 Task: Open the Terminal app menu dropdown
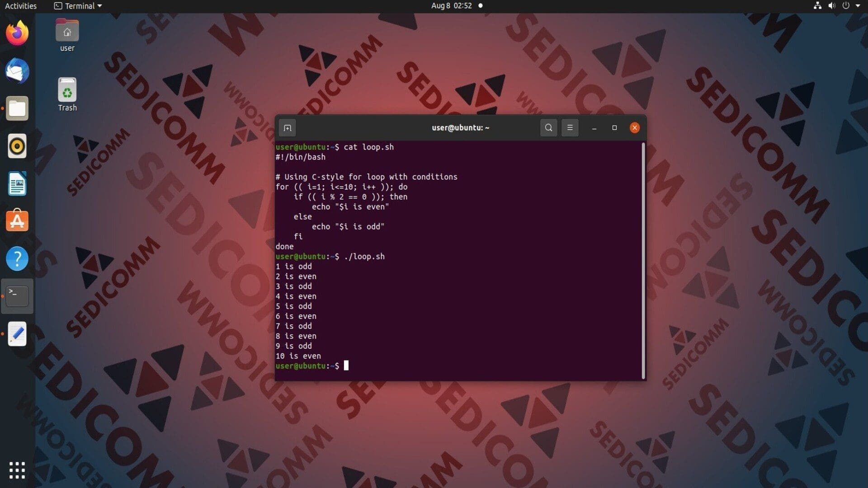pos(78,6)
